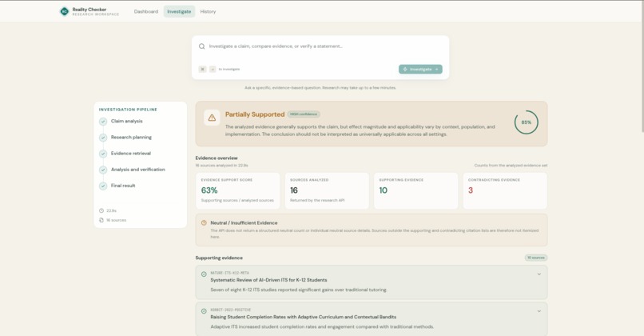Open Systematic Review of AI-Driven ITS title
This screenshot has height=336, width=644.
268,280
